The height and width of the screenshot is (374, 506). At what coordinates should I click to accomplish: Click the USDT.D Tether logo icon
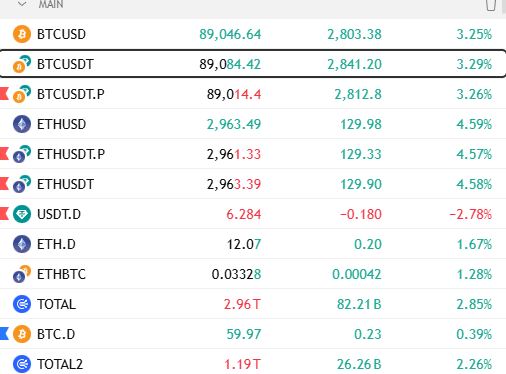(x=22, y=214)
